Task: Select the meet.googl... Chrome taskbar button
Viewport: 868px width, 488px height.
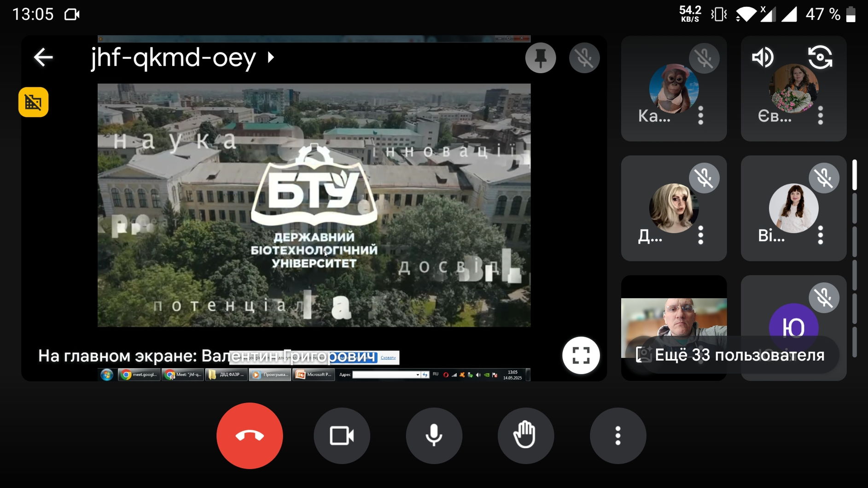Action: [140, 375]
